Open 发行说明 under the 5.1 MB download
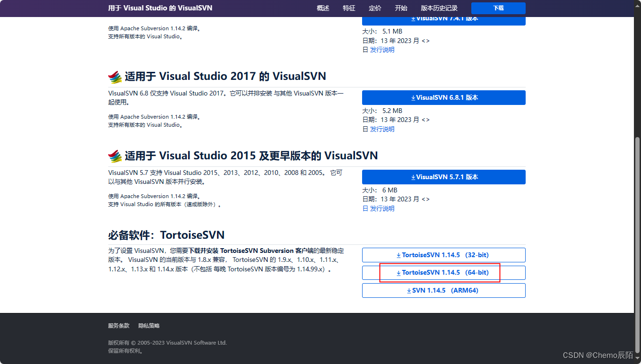Viewport: 641px width, 364px height. 382,50
